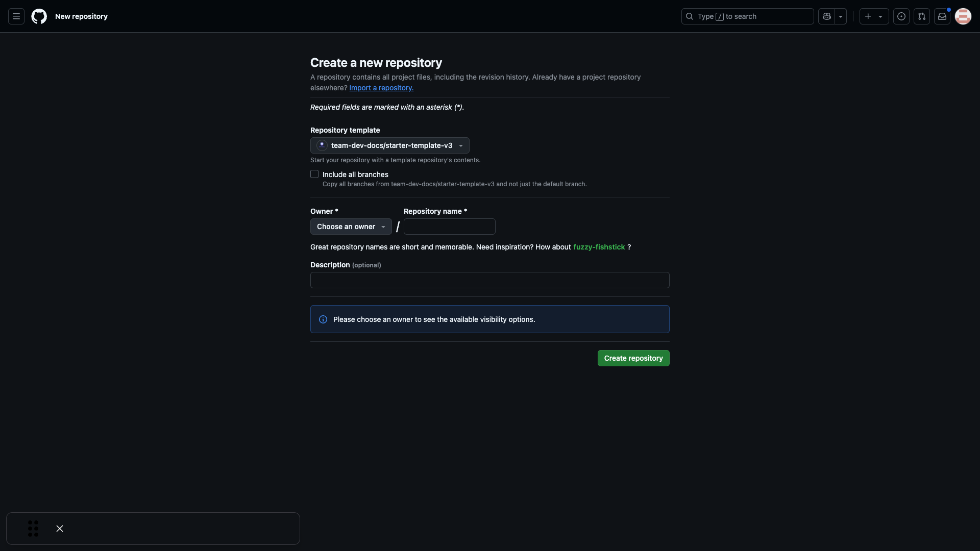Click the info icon in the visibility notice
This screenshot has height=551, width=980.
323,319
